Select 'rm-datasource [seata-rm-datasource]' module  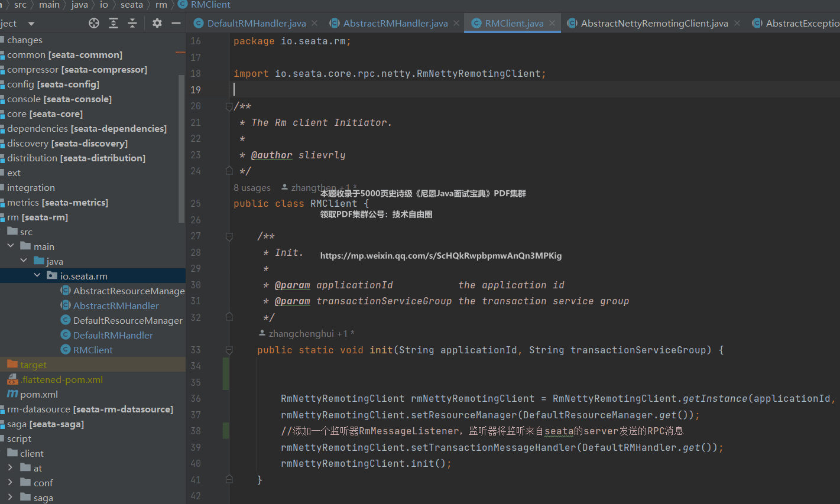click(x=90, y=409)
